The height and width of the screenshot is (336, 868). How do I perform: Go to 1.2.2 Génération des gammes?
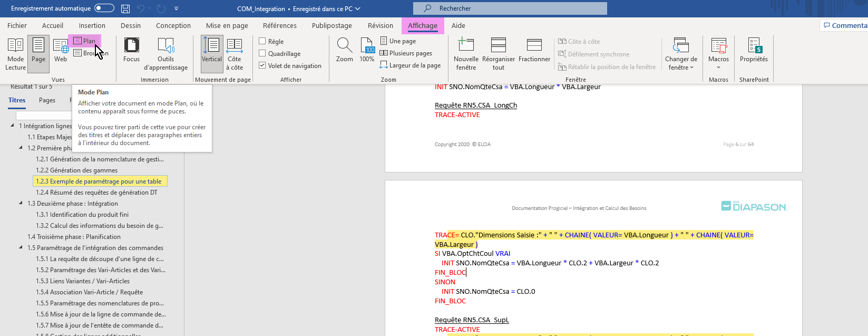[77, 170]
